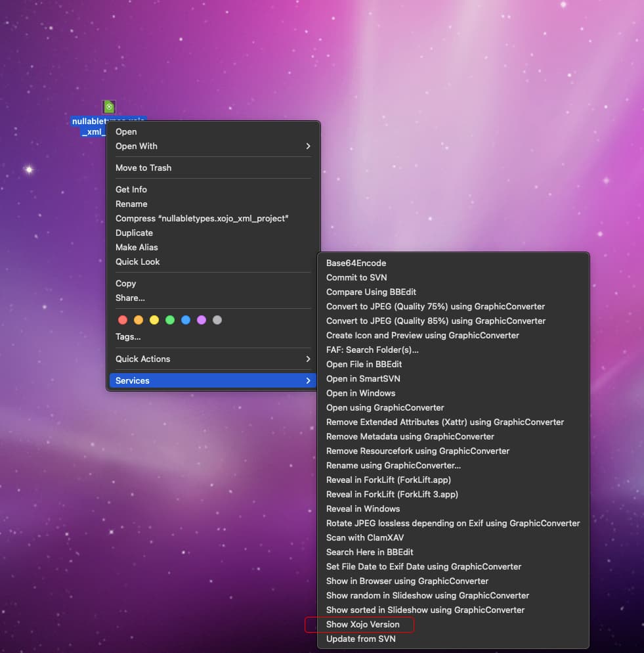Show in Browser using GraphicConverter
The height and width of the screenshot is (653, 644).
coord(453,581)
